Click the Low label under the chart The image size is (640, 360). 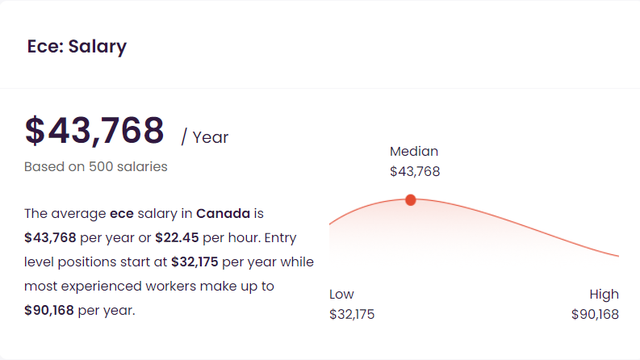[x=342, y=294]
